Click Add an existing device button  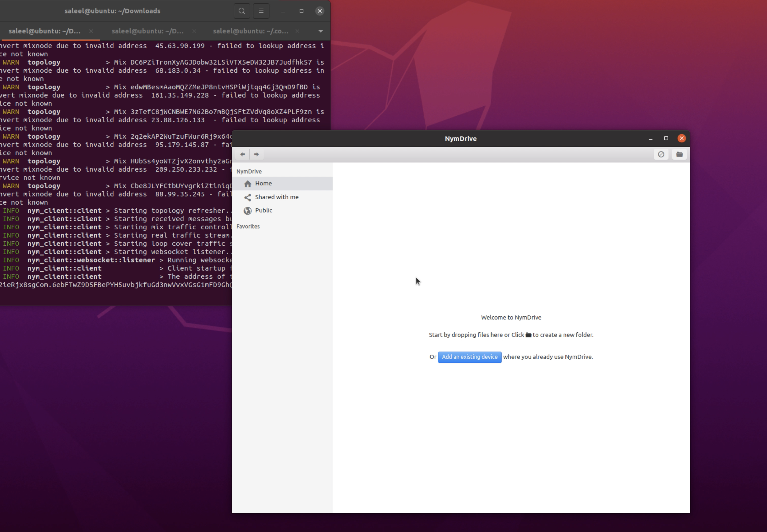tap(469, 357)
